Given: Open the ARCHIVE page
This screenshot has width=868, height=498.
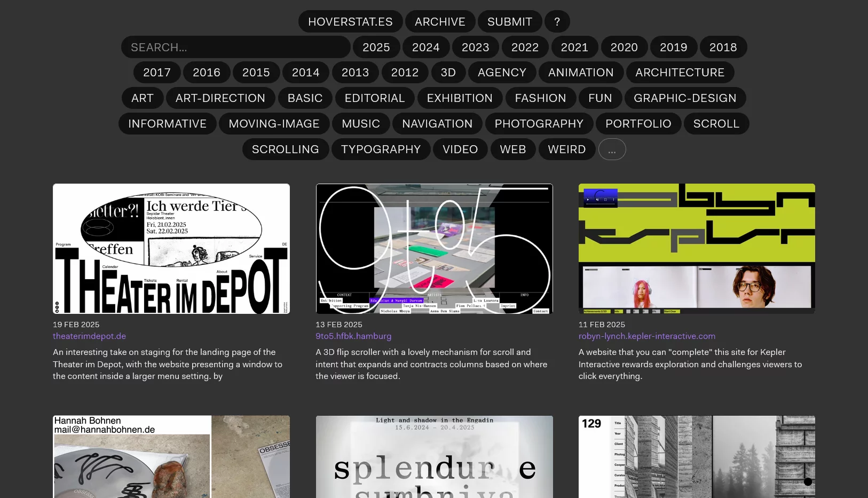Looking at the screenshot, I should pos(440,21).
